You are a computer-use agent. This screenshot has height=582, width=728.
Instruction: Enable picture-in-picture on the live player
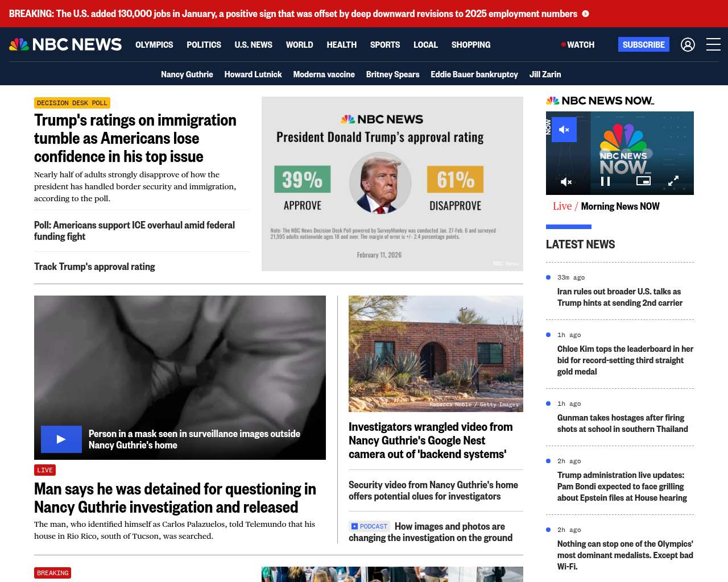[x=643, y=181]
